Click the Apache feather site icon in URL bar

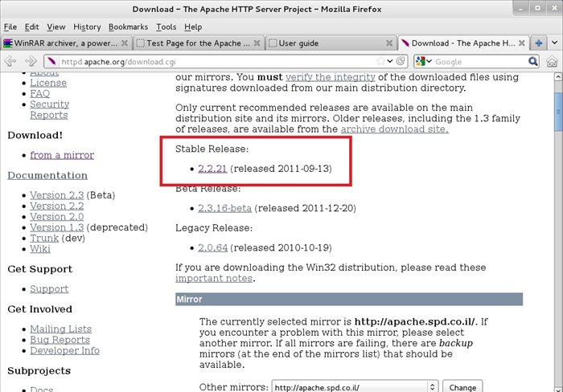click(x=51, y=62)
